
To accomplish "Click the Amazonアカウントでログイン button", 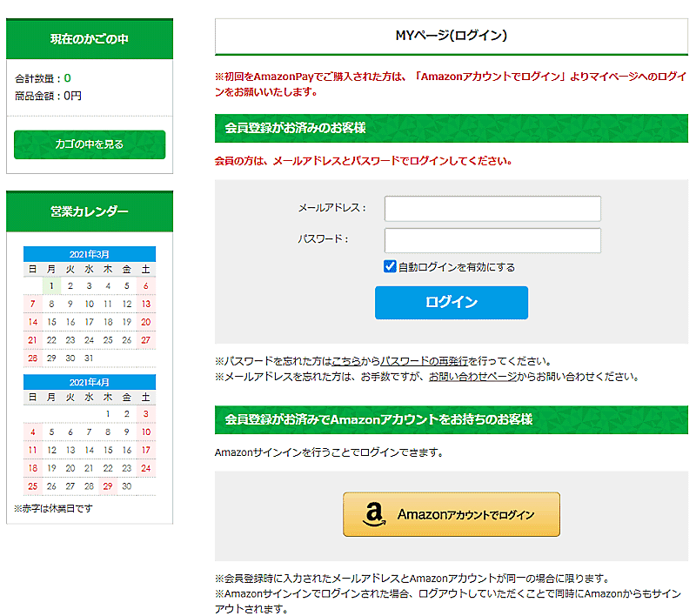I will (x=451, y=514).
